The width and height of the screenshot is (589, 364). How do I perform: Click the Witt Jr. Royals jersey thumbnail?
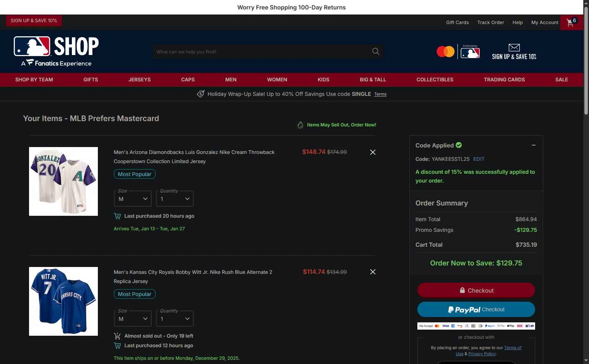pyautogui.click(x=63, y=301)
